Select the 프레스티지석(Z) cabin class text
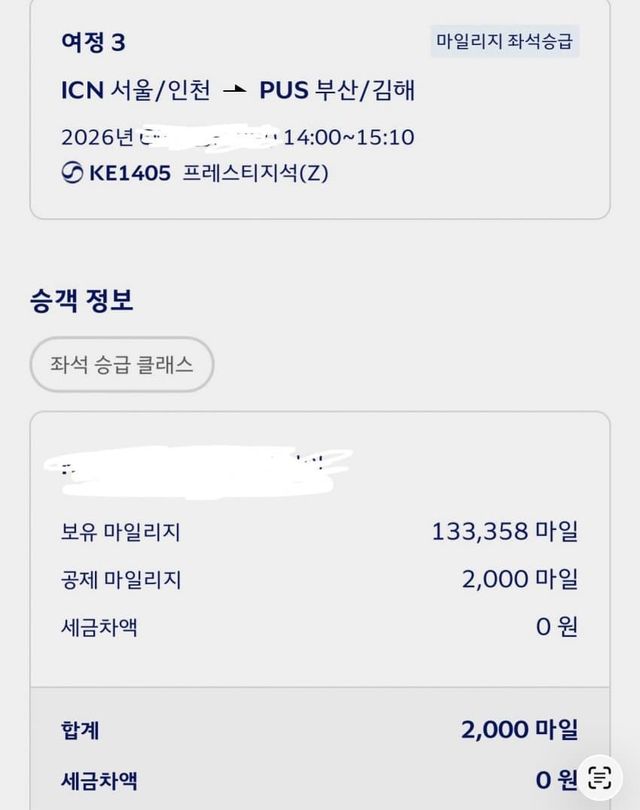Image resolution: width=640 pixels, height=810 pixels. point(256,173)
